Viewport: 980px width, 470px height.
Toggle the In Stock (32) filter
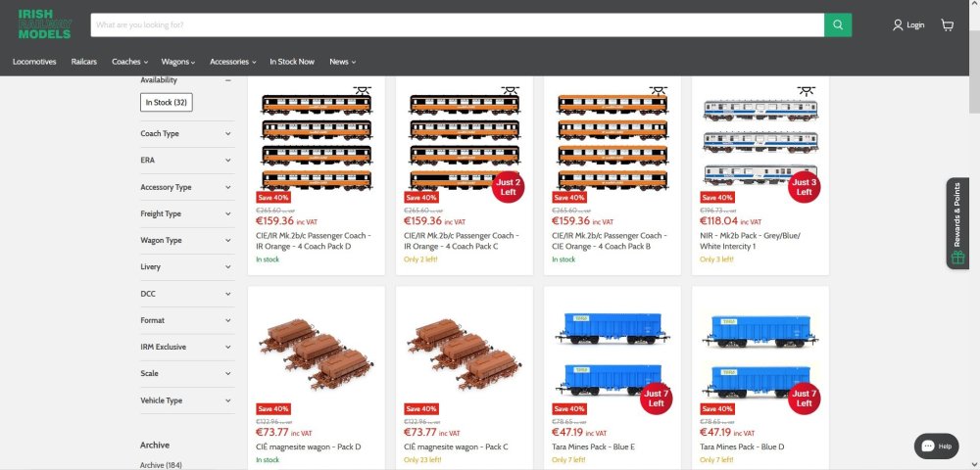point(167,103)
